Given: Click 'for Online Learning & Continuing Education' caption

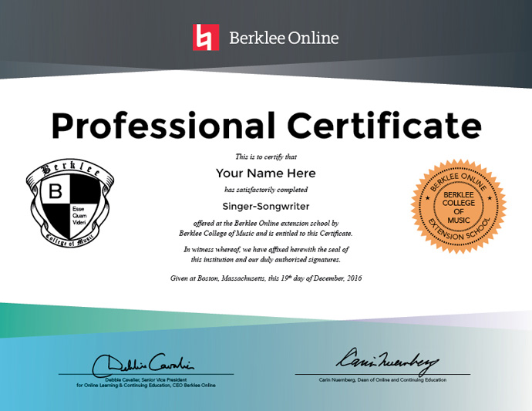Looking at the screenshot, I should click(x=146, y=386).
